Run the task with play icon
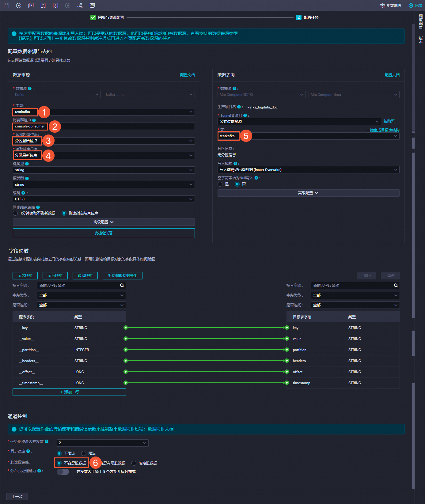 click(19, 5)
